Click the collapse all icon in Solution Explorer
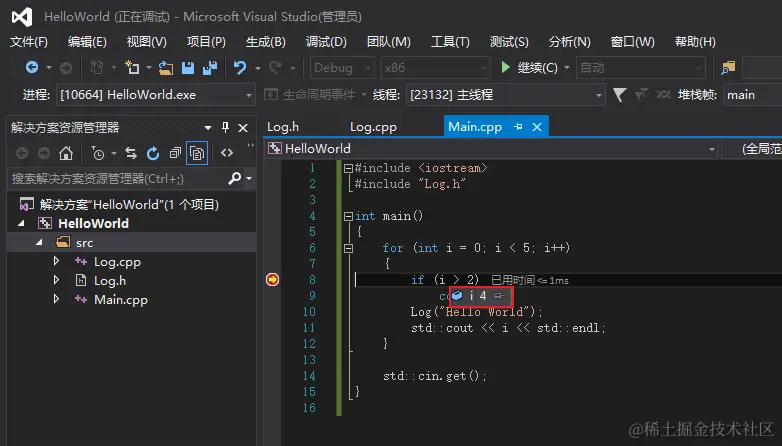This screenshot has height=446, width=782. (175, 153)
